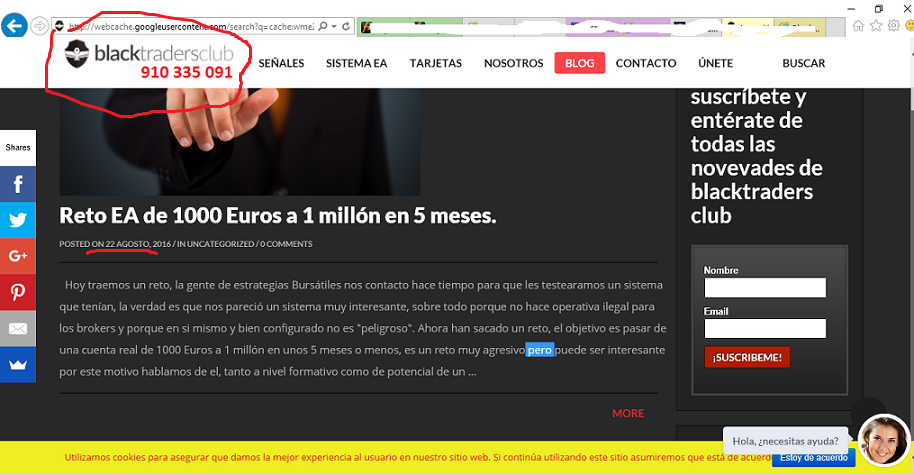Pin the post on Pinterest
Screen dimensions: 914x475
tap(18, 292)
